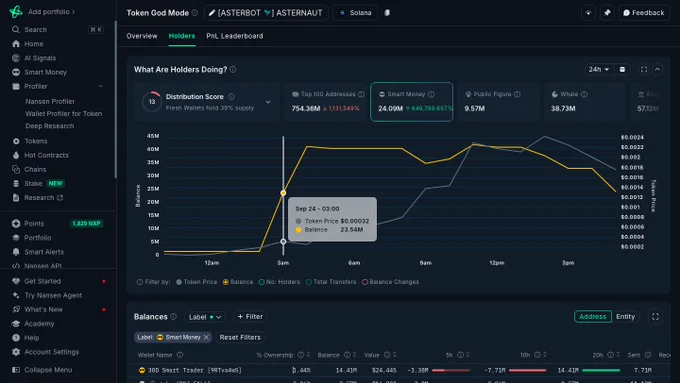Image resolution: width=680 pixels, height=383 pixels.
Task: Open Get Started
Action: click(42, 281)
